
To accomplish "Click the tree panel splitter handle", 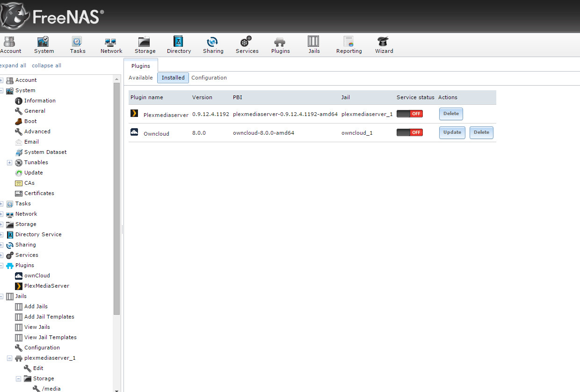I will point(122,229).
